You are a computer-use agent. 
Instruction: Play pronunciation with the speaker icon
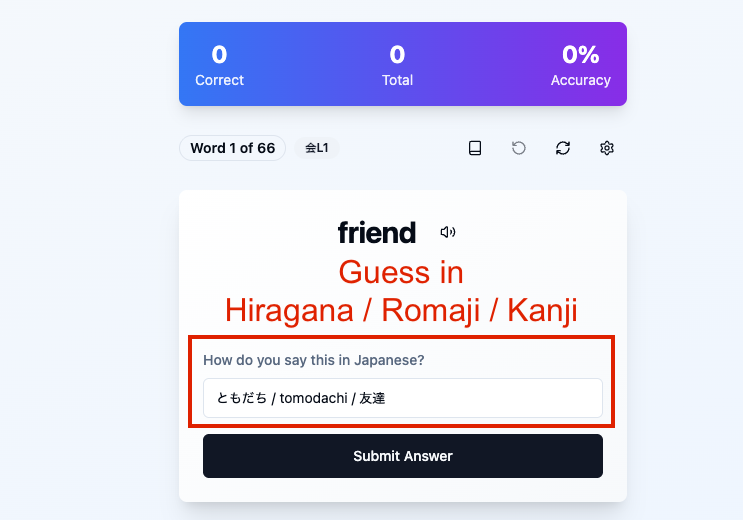coord(448,232)
